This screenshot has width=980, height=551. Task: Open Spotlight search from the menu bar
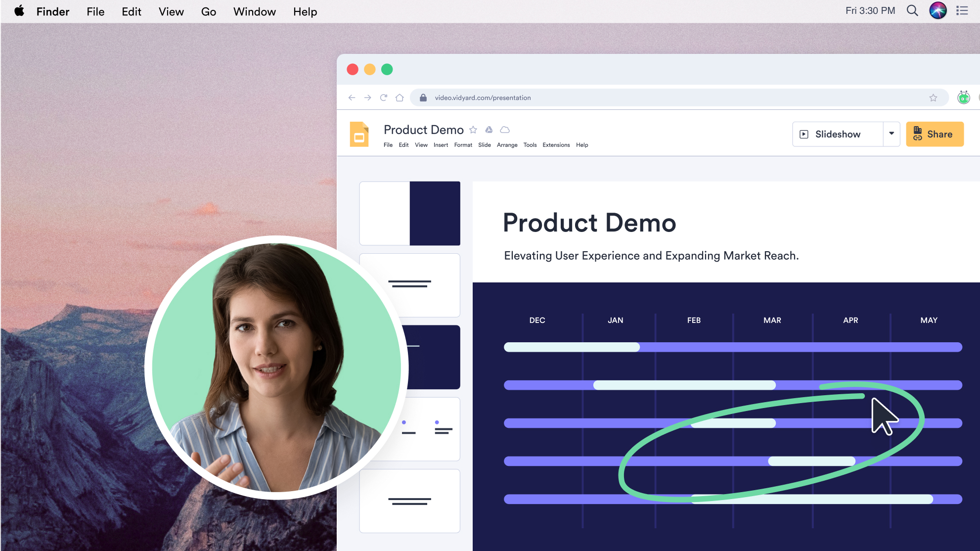coord(912,10)
